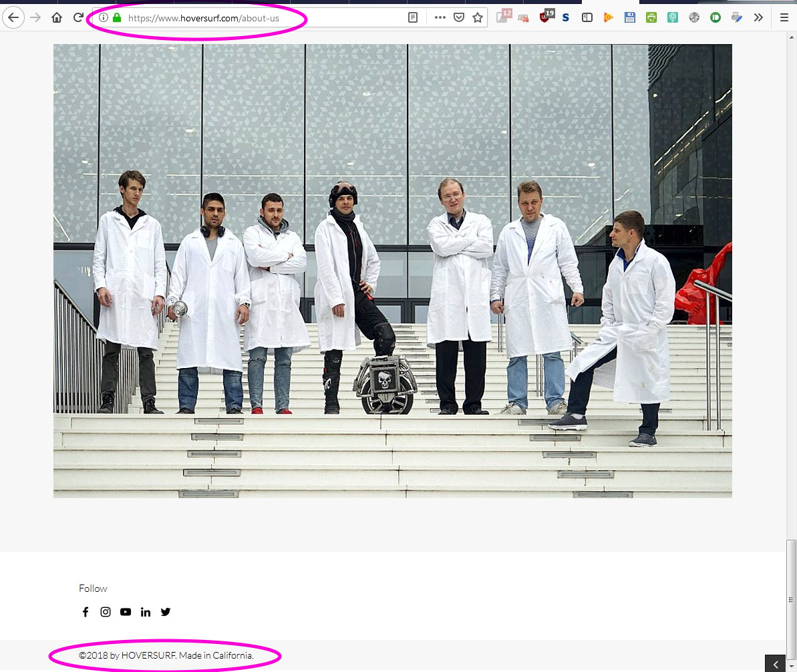Open the HOVERSURF YouTube channel
The image size is (797, 672).
[126, 612]
